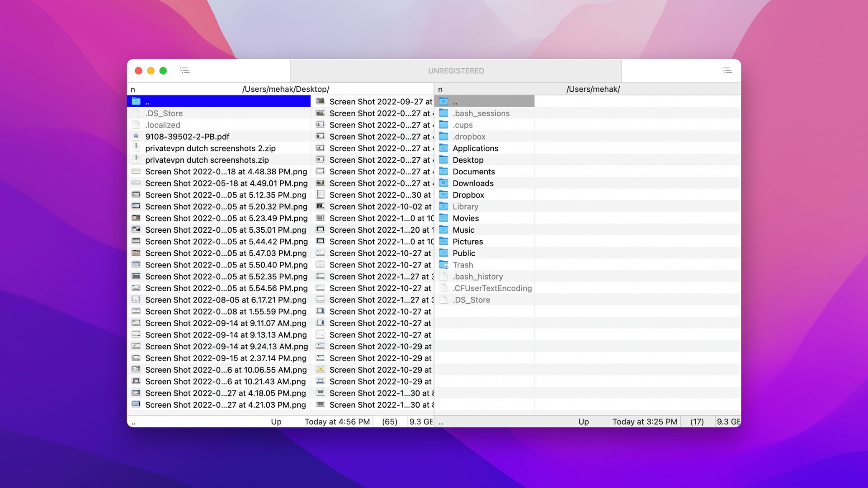This screenshot has height=488, width=868.
Task: Expand the Dropbox folder
Action: (467, 195)
